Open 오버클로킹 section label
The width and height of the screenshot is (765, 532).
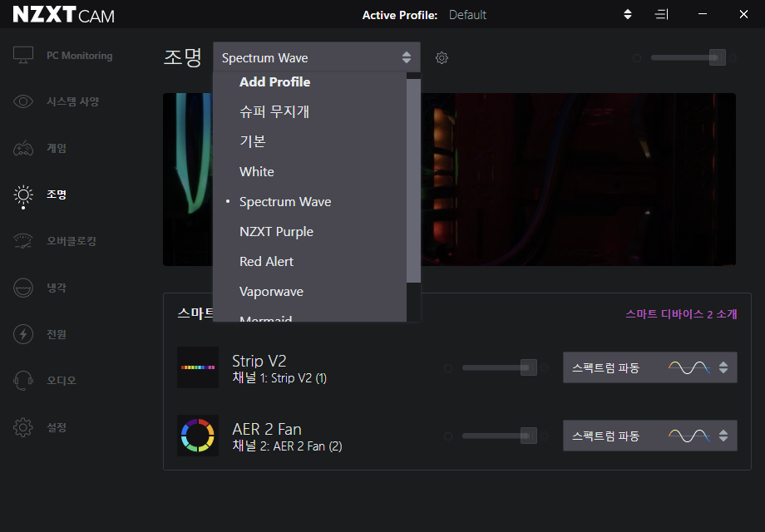click(72, 241)
